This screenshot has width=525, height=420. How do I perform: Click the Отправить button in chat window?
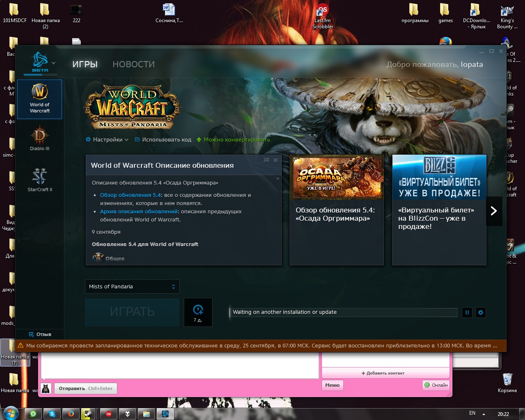86,388
